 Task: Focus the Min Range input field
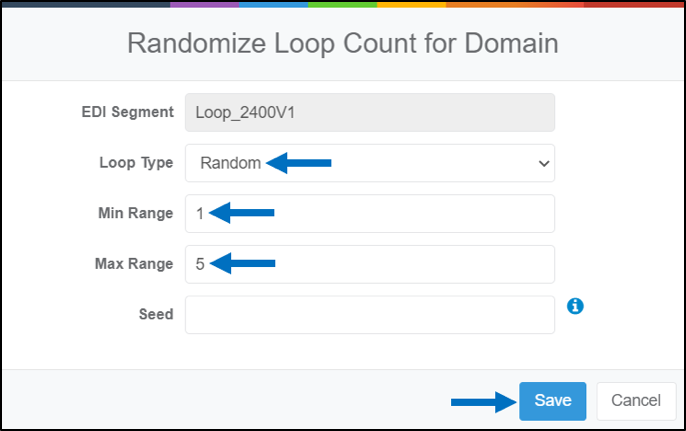click(370, 214)
